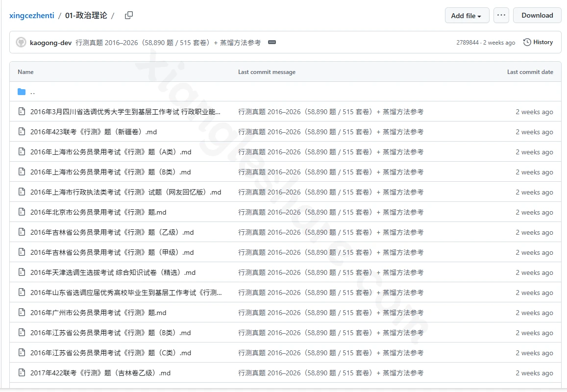Open 2016年江苏省公务员（C类）.md file
The image size is (567, 392).
pyautogui.click(x=110, y=353)
